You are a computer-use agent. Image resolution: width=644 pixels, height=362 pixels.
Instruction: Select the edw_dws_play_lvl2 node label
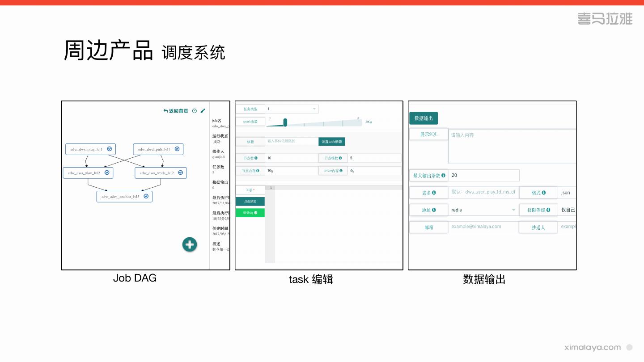click(84, 173)
